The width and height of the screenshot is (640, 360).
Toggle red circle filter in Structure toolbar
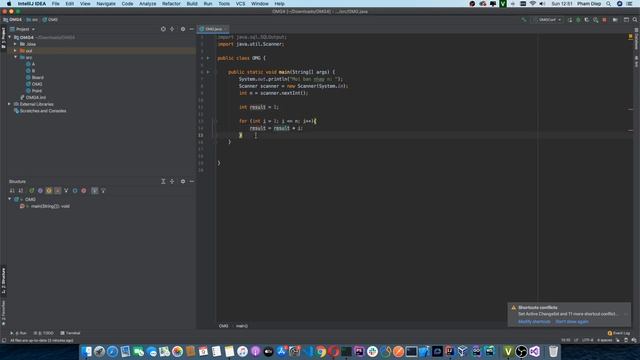(84, 191)
